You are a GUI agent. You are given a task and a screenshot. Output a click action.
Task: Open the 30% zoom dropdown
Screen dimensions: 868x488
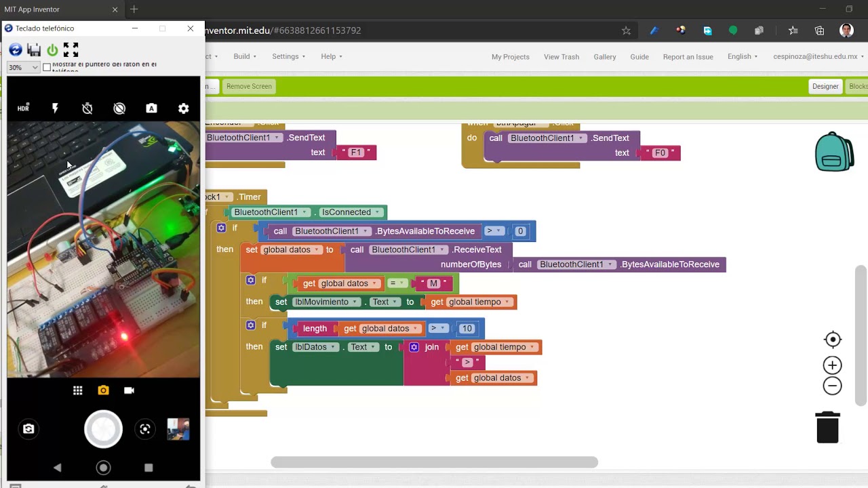tap(23, 67)
